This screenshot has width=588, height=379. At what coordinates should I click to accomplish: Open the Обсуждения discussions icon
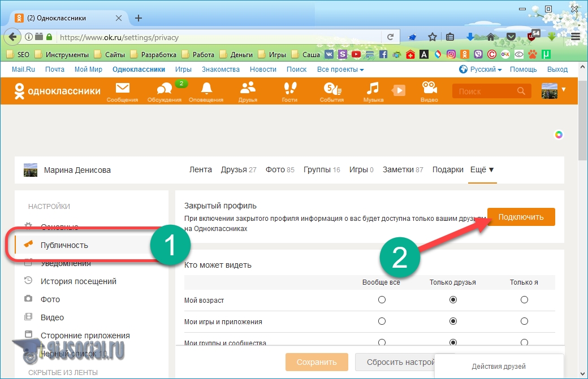pos(165,92)
